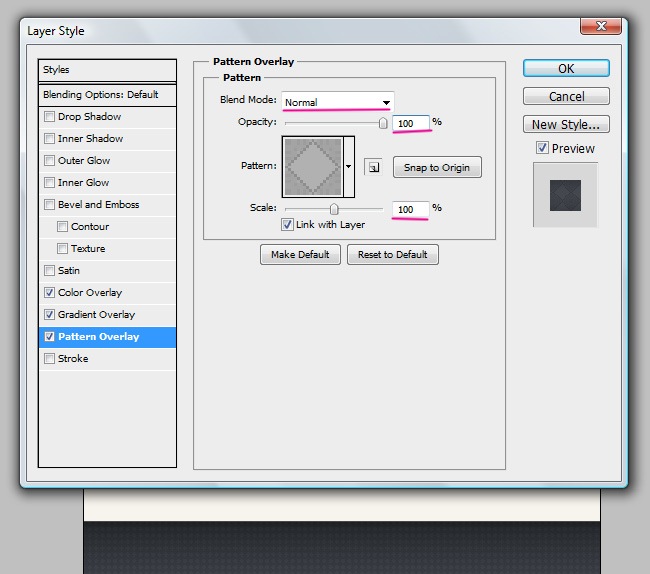Image resolution: width=650 pixels, height=574 pixels.
Task: Click the Cancel button
Action: coord(566,97)
